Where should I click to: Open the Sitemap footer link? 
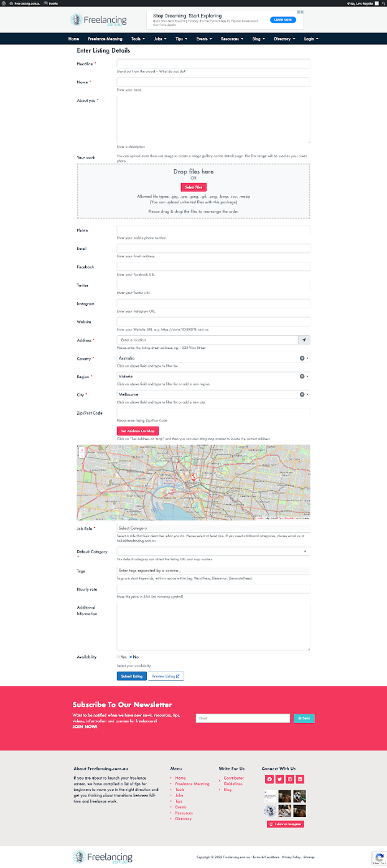(x=309, y=857)
